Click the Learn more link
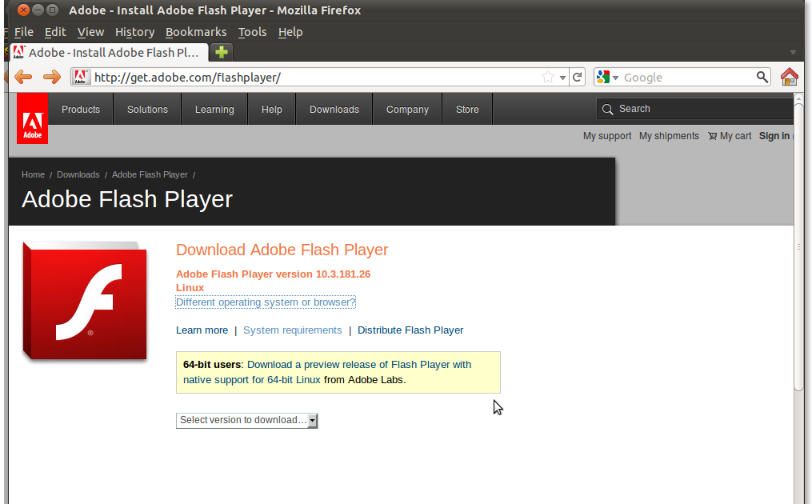The height and width of the screenshot is (504, 812). [202, 330]
